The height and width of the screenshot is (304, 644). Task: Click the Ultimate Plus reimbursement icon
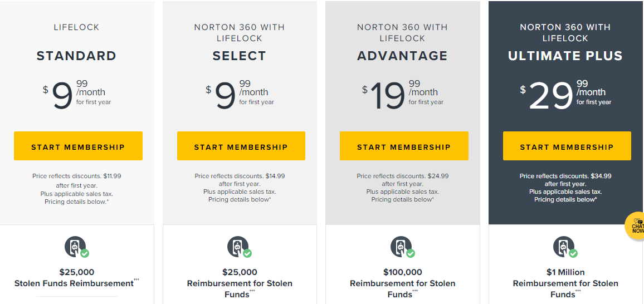565,247
